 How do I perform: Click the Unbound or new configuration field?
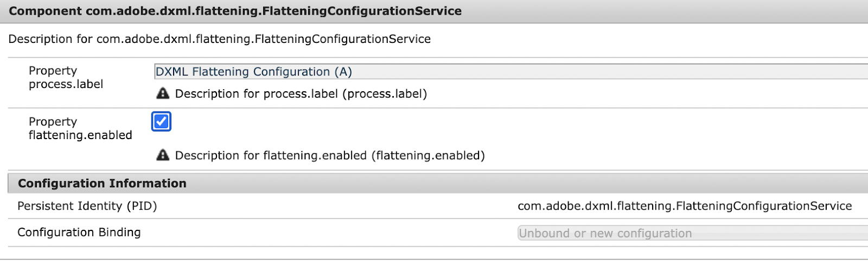pyautogui.click(x=693, y=233)
